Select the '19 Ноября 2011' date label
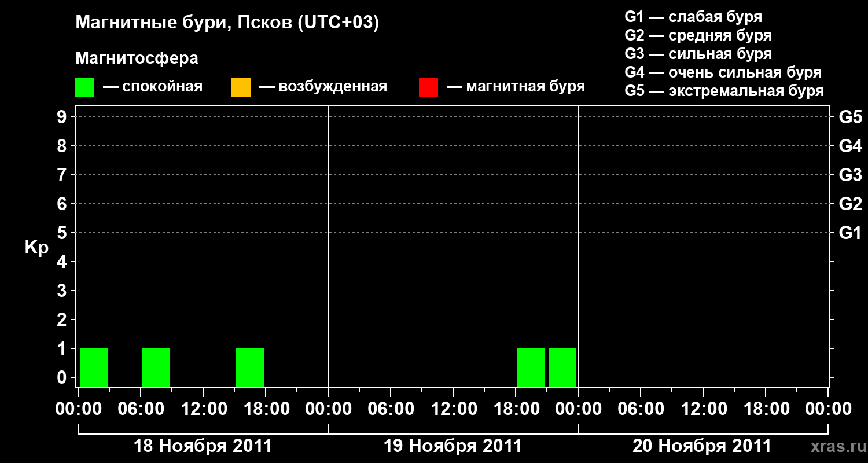Screen dimensions: 868x463 click(453, 446)
